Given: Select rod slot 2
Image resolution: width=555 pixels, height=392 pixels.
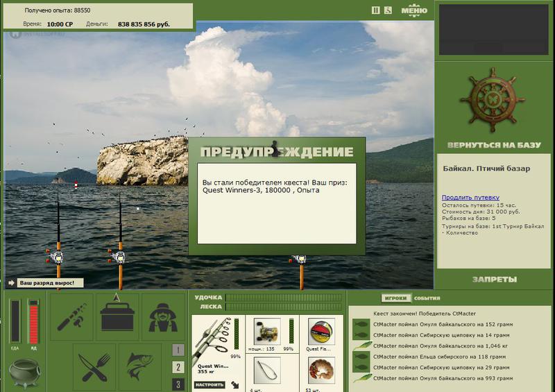Looking at the screenshot, I should click(178, 367).
